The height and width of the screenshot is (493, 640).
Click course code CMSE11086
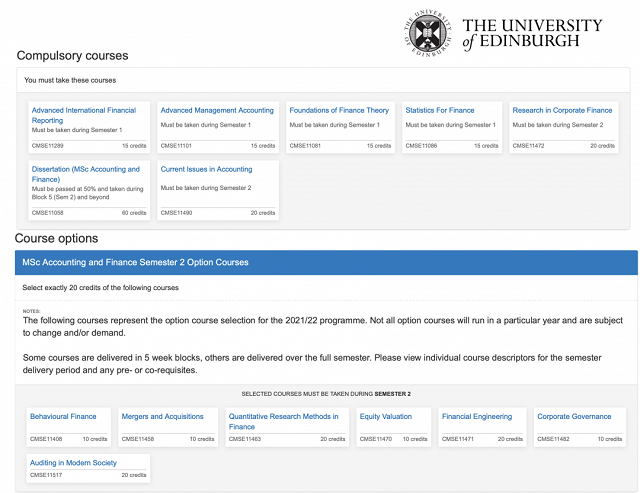click(421, 146)
